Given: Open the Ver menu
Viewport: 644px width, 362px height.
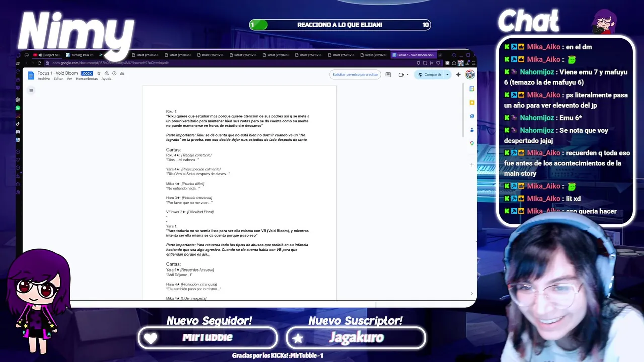Looking at the screenshot, I should click(69, 79).
